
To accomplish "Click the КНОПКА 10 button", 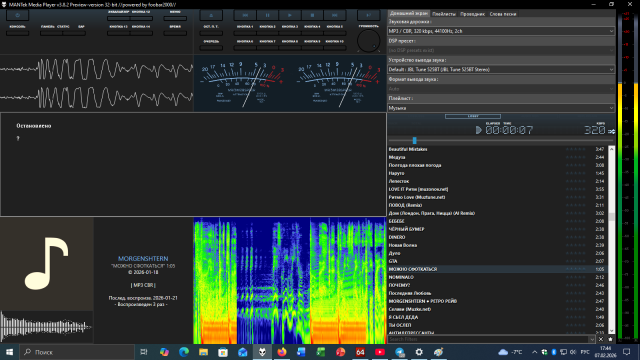I will coord(335,47).
